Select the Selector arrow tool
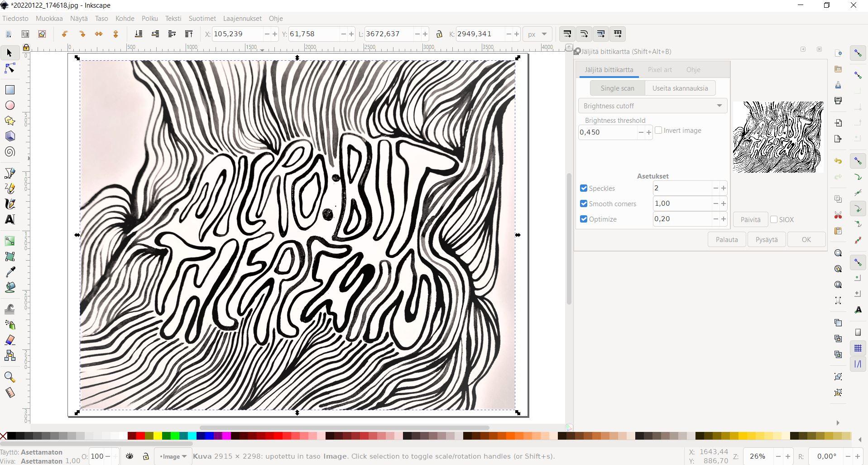 click(x=10, y=53)
